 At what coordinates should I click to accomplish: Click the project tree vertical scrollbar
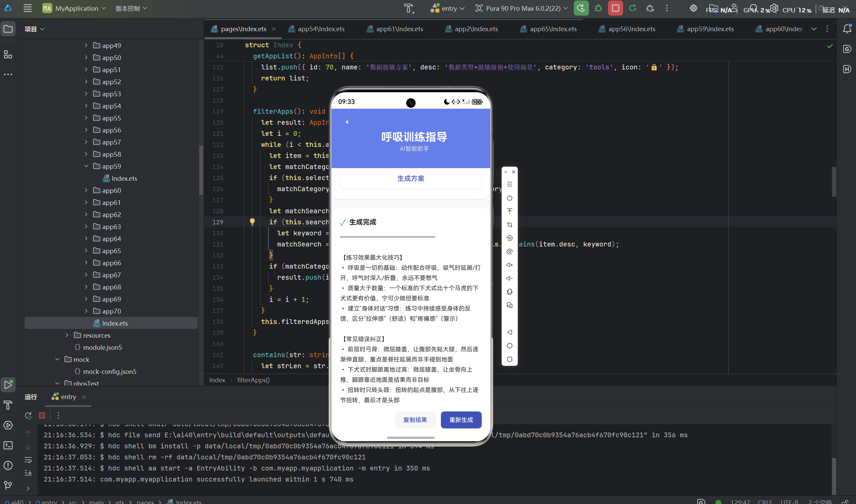(x=201, y=170)
